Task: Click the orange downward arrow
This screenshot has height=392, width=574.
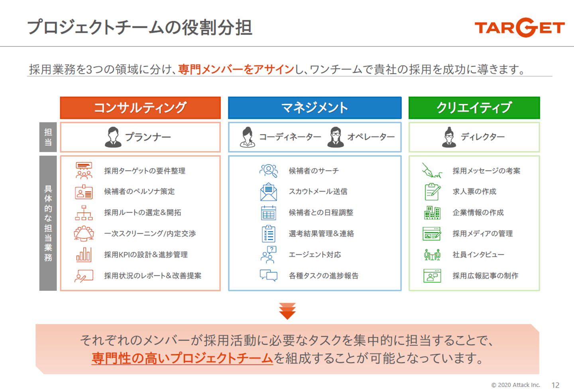Action: coord(287,311)
